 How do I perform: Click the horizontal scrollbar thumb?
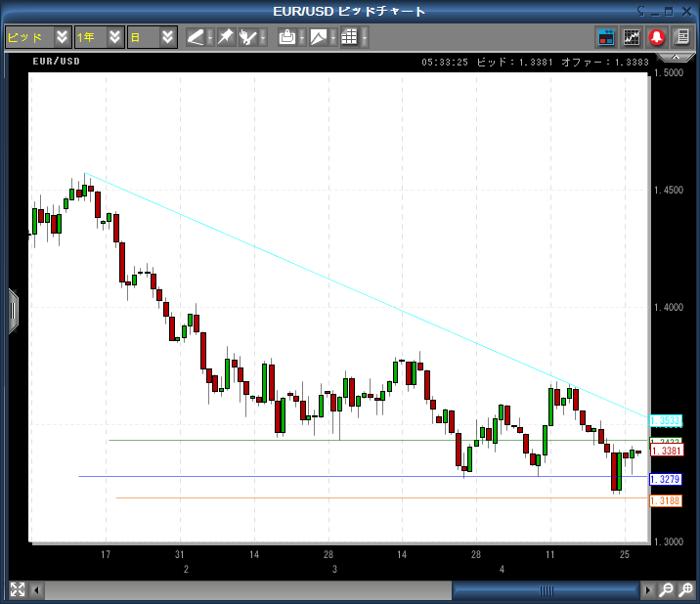546,590
